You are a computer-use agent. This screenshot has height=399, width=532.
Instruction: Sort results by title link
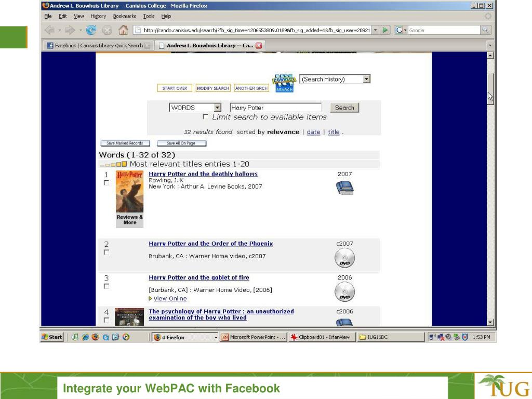(x=334, y=132)
